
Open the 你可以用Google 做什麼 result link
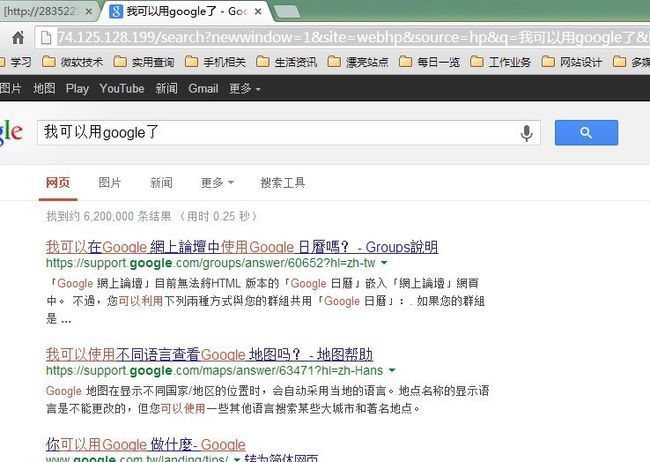tap(146, 445)
